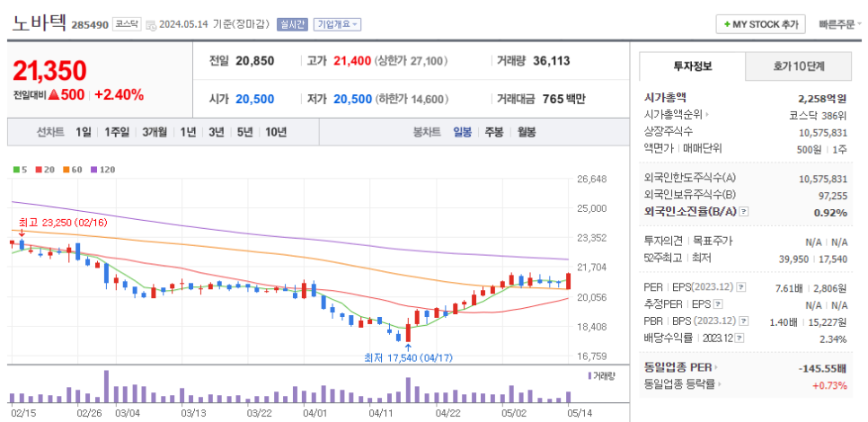Click the 고가 21,400 value
Image resolution: width=868 pixels, height=422 pixels.
(x=352, y=61)
